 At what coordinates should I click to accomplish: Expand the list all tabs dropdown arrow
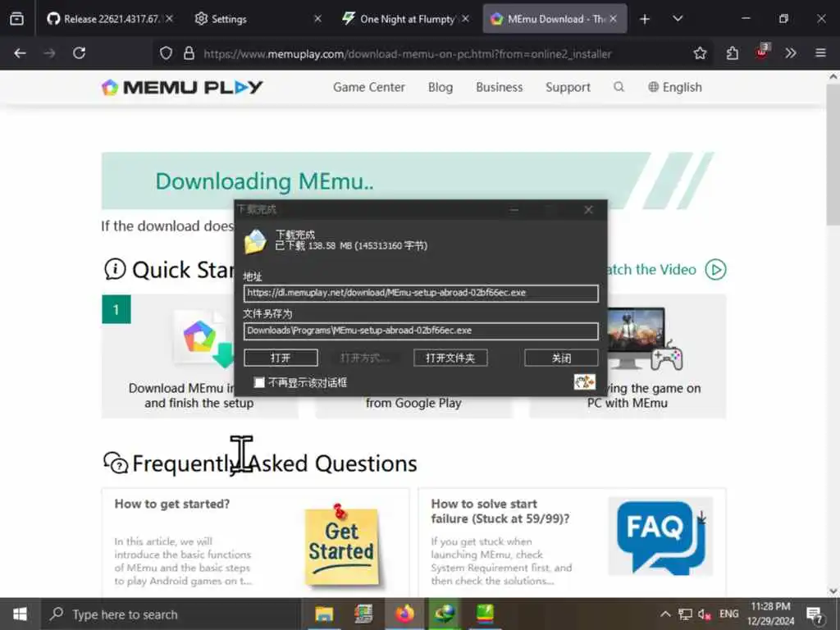678,19
